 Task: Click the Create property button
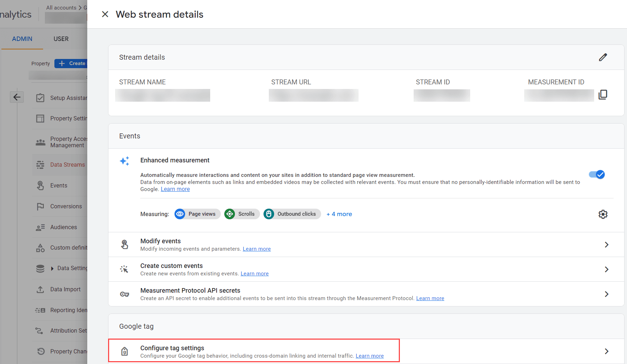pos(71,64)
